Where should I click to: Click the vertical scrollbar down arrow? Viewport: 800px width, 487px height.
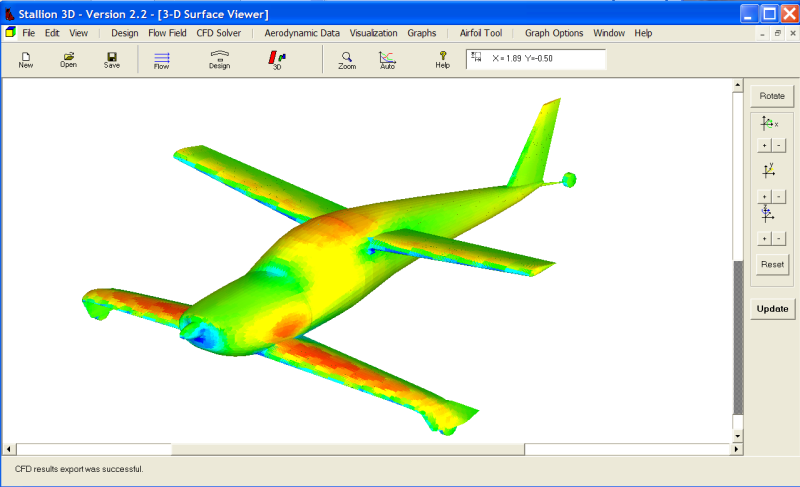tap(738, 436)
